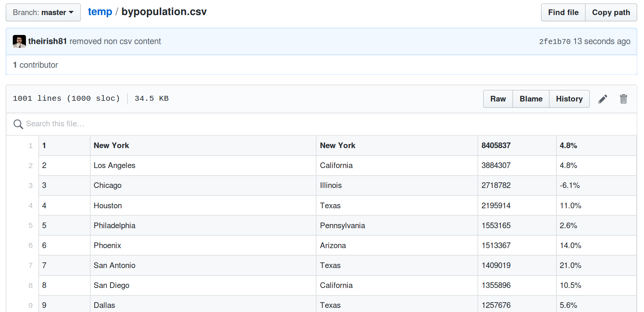Go to the temp repository link

100,12
